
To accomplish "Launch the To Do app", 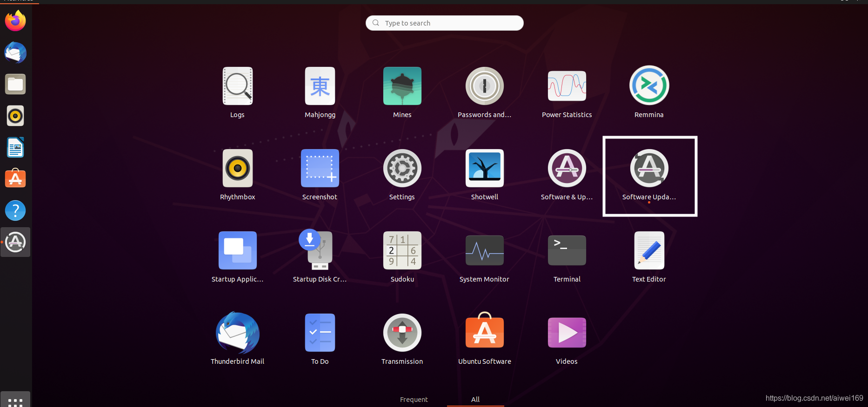I will click(x=320, y=333).
